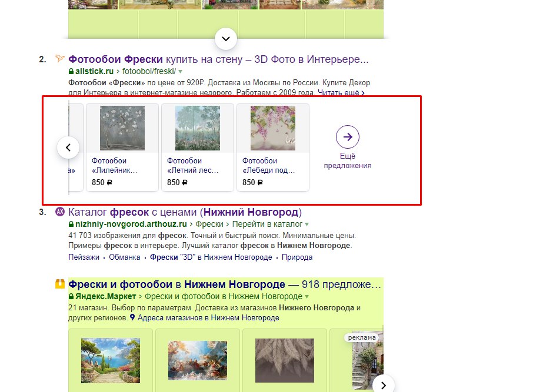
Task: Open the Яндекс.Маркет domain link
Action: (105, 296)
